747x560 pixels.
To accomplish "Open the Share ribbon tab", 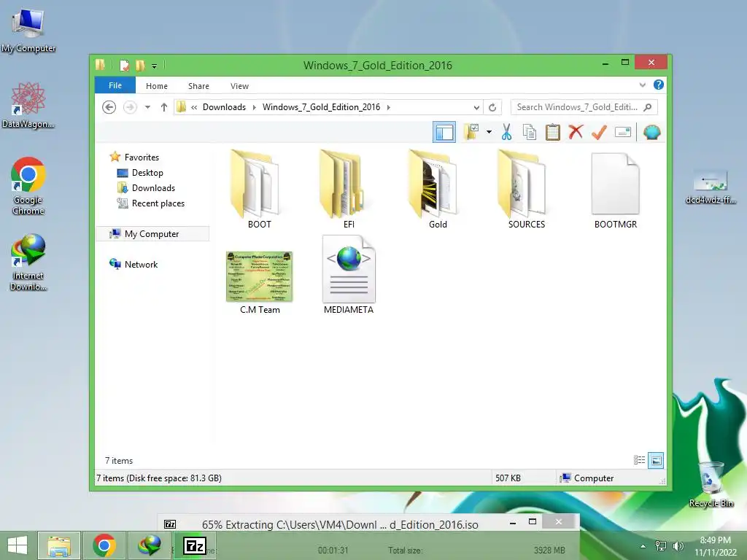I will click(x=198, y=86).
